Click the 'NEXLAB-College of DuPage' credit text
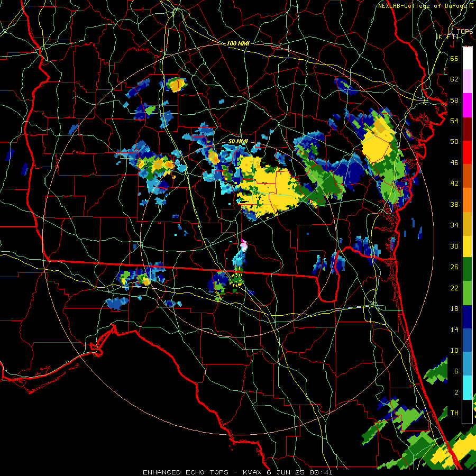476x476 pixels. point(424,6)
